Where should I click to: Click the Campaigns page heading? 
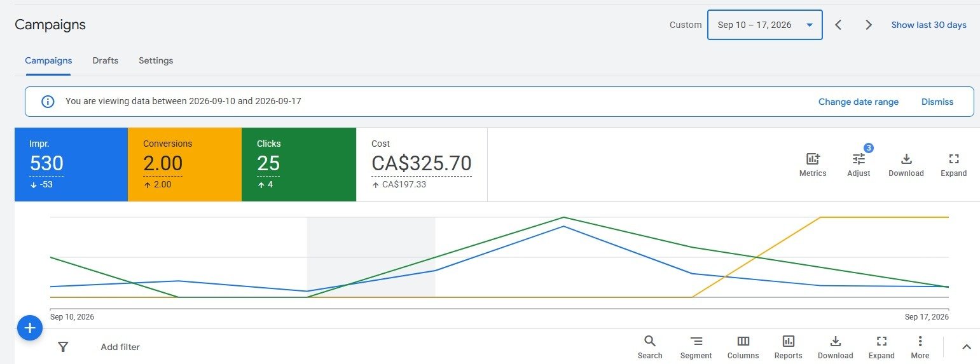point(50,25)
